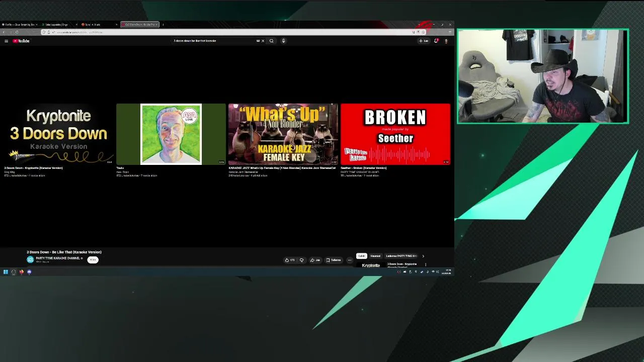
Task: Run search with the magnifier button
Action: [271, 41]
